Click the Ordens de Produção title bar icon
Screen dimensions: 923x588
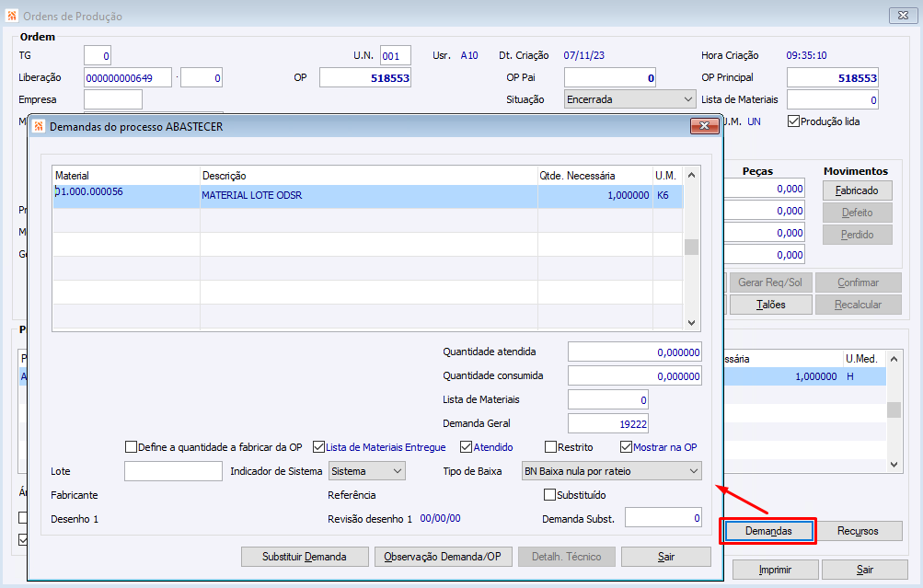pos(11,16)
